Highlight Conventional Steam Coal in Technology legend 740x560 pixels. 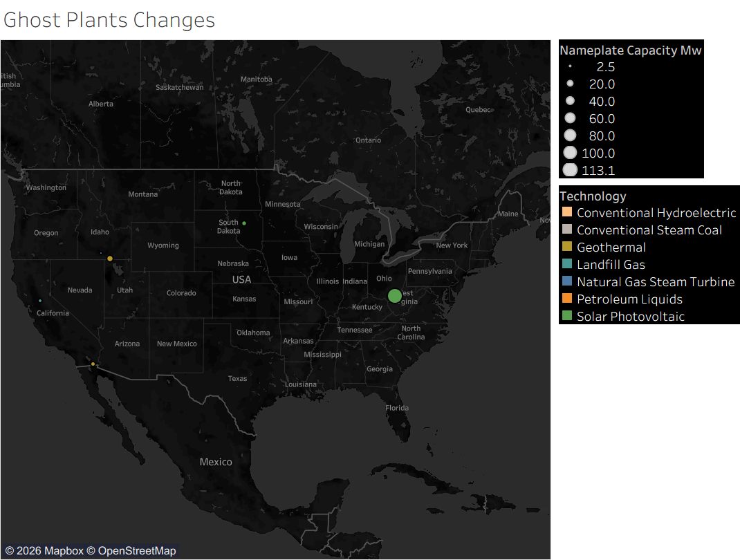point(649,230)
